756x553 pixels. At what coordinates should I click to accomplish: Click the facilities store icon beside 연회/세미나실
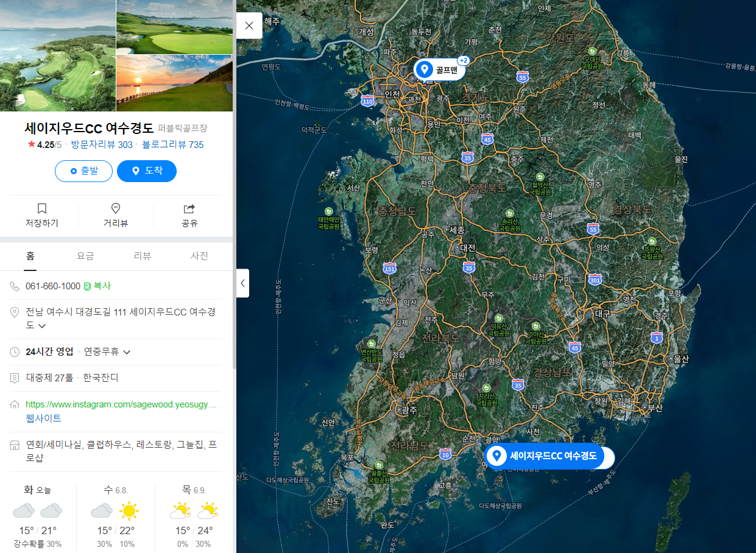15,445
